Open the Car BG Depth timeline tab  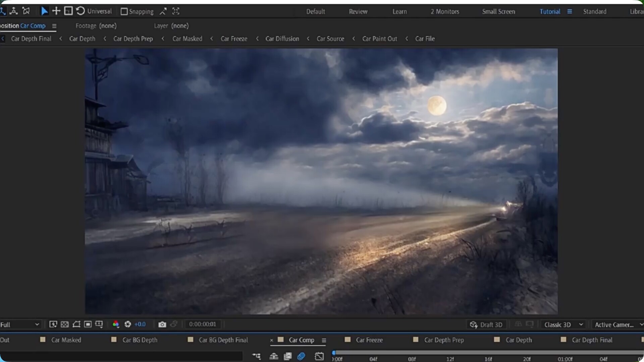[140, 340]
